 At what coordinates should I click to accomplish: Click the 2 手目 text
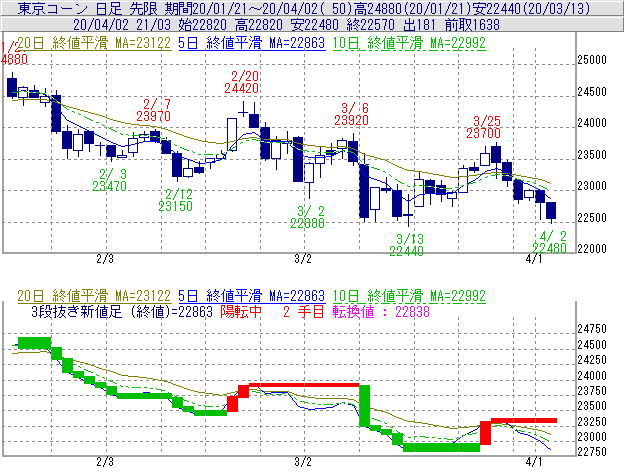point(304,311)
